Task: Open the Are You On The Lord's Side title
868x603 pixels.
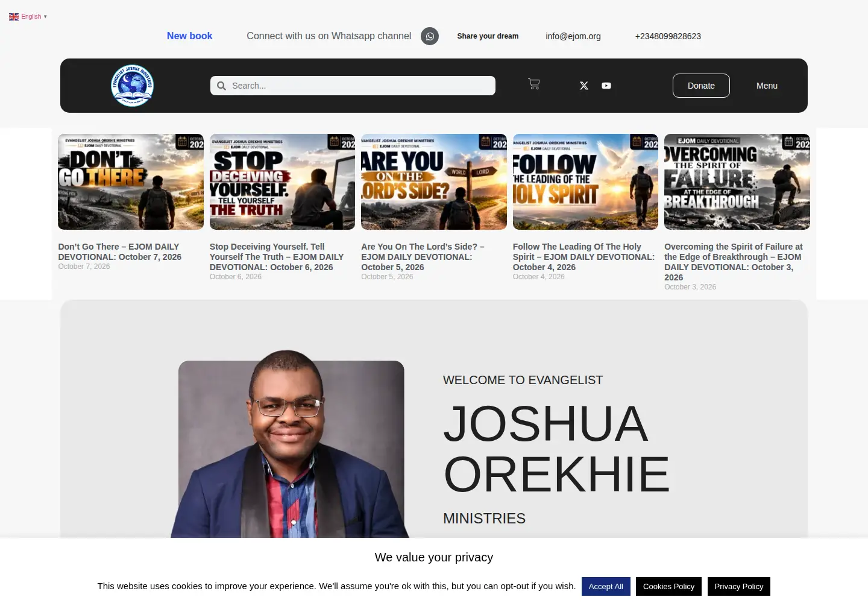Action: 423,257
